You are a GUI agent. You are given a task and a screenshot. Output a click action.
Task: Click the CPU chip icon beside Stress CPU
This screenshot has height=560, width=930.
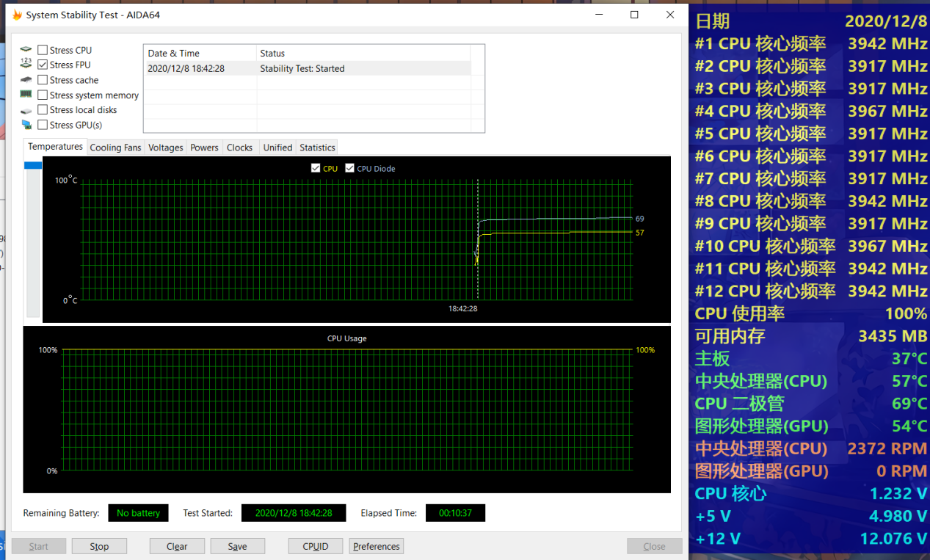(26, 50)
